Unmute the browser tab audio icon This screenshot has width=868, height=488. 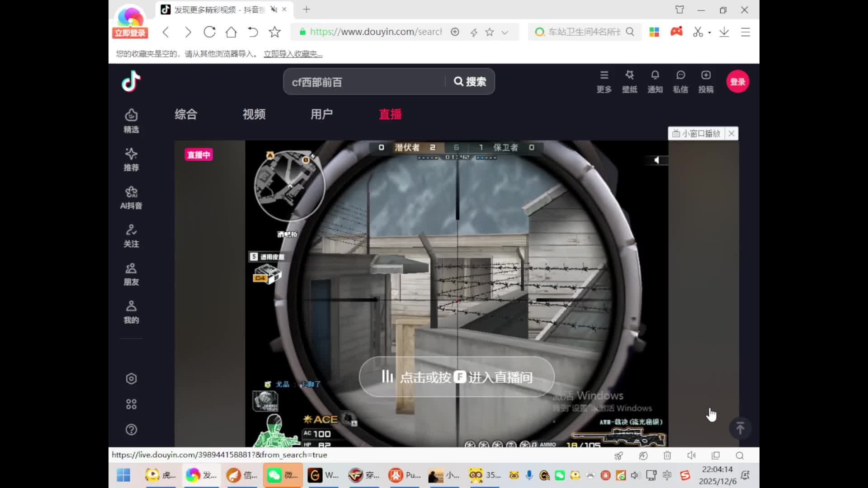click(274, 9)
